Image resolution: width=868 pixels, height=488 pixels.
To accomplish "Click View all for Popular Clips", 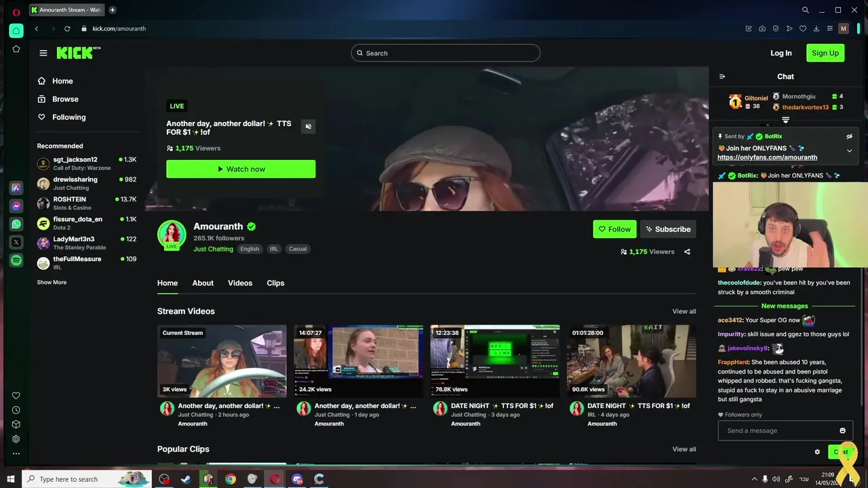I will 684,449.
